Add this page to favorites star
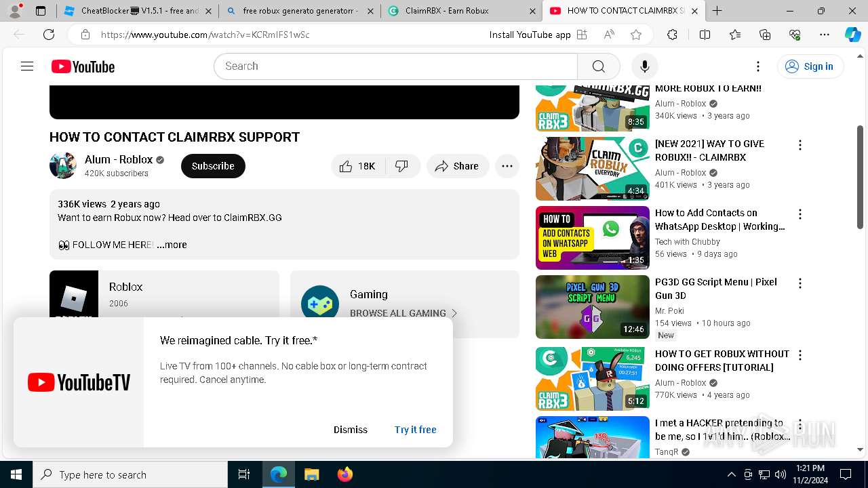This screenshot has width=868, height=488. 635,35
